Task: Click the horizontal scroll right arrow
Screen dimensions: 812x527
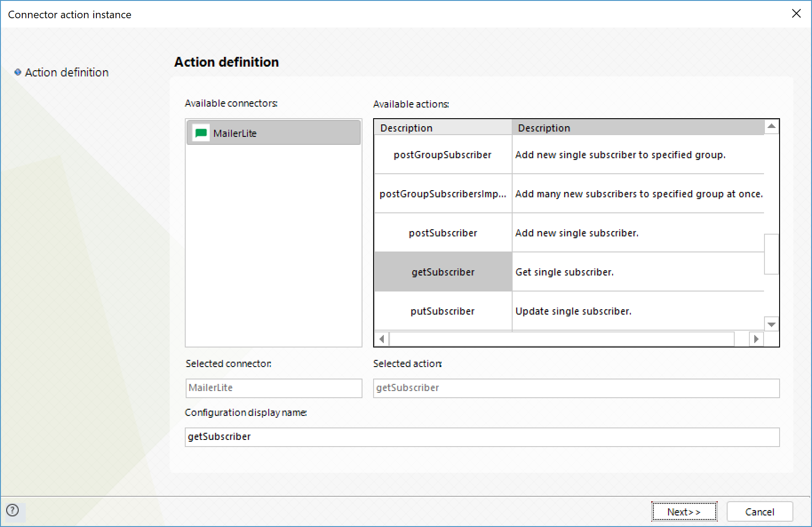Action: (756, 339)
